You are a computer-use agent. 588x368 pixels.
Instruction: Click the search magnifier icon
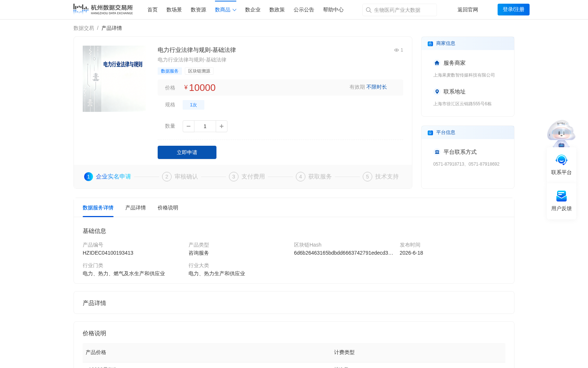tap(369, 10)
